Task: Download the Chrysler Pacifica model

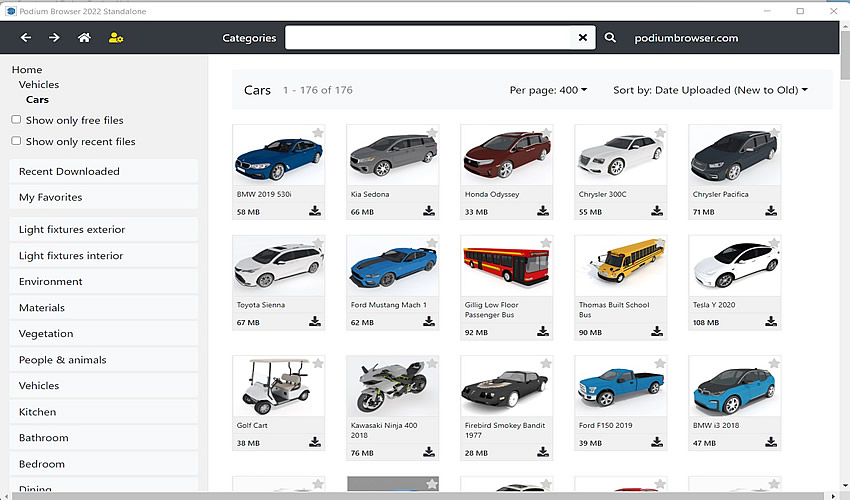Action: [x=771, y=210]
